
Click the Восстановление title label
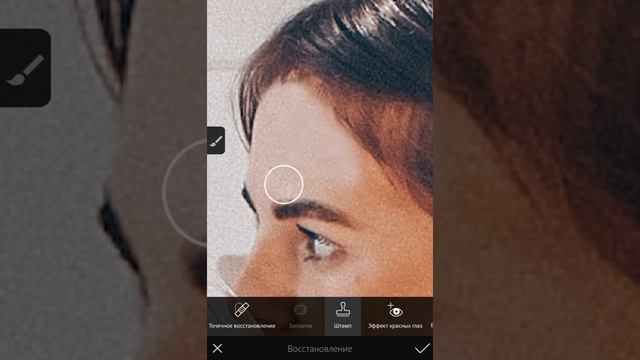[320, 349]
